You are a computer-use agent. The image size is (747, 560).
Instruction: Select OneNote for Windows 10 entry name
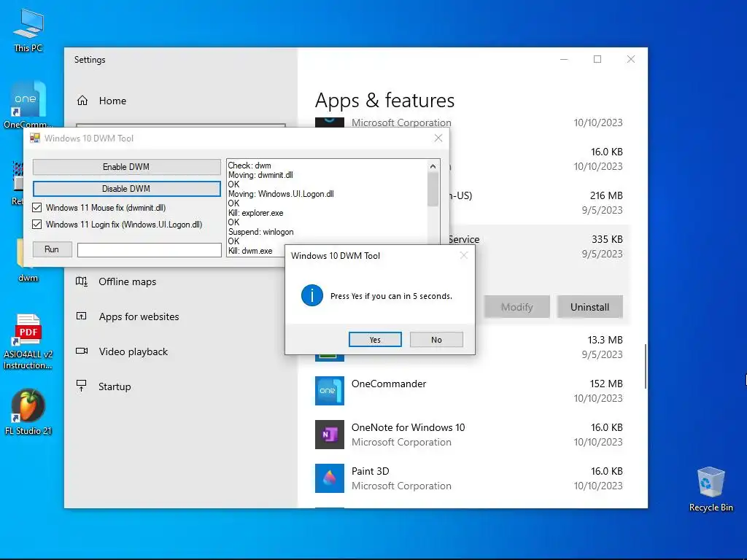pos(409,427)
